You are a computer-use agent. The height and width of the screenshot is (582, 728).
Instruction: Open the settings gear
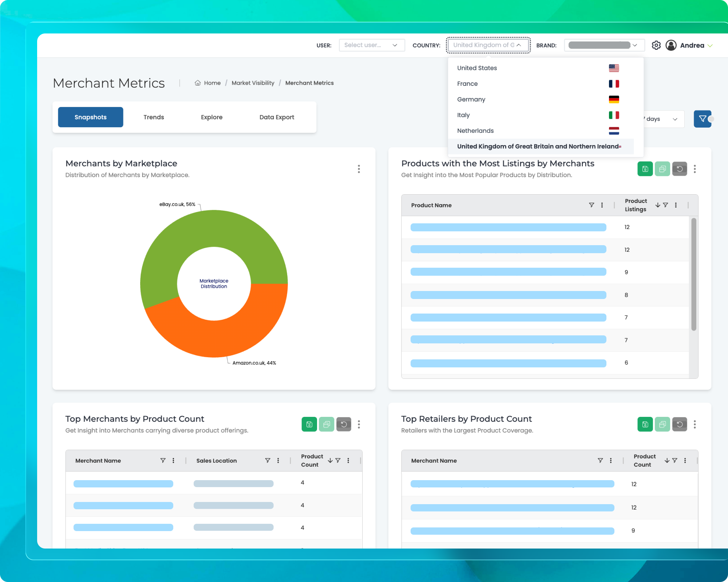656,45
